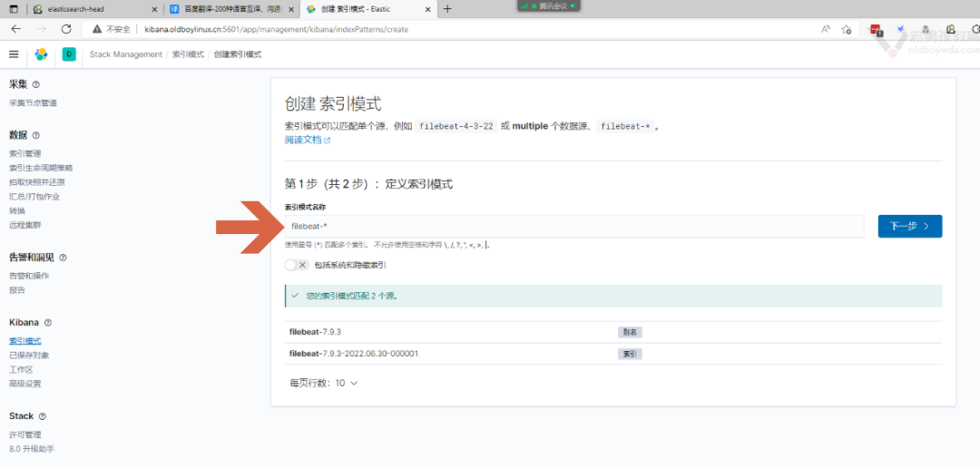This screenshot has width=980, height=468.
Task: Open the Kibana hamburger navigation menu
Action: 14,54
